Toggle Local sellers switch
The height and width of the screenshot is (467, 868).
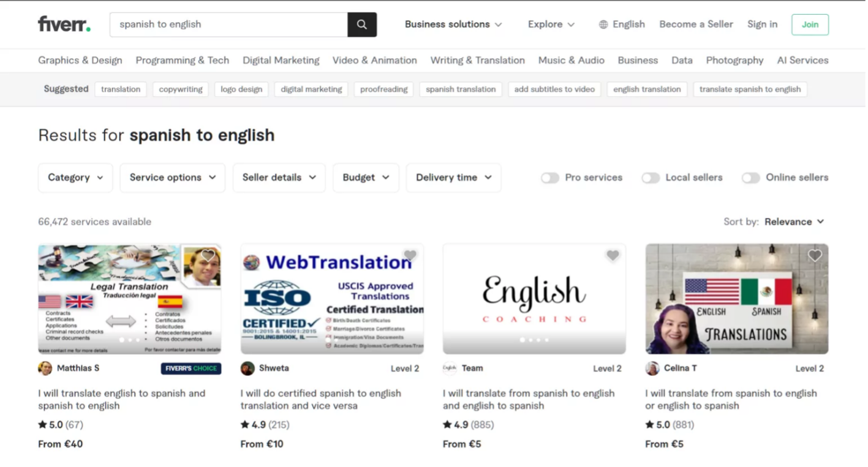650,177
